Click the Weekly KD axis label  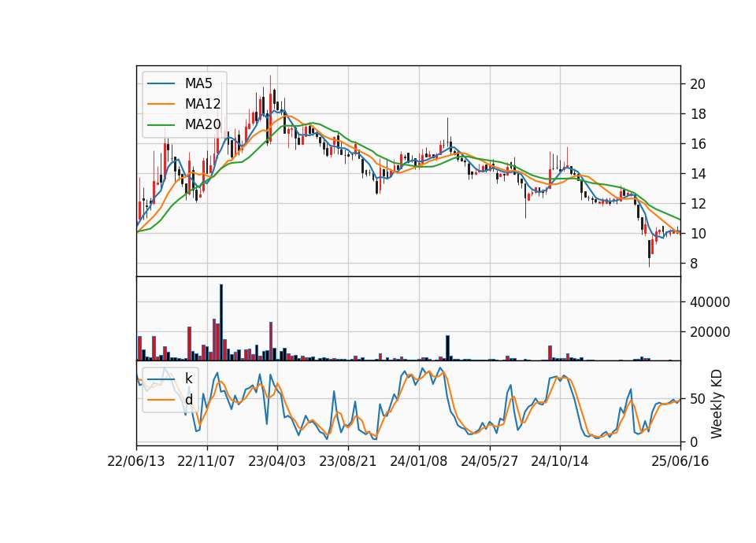coord(717,404)
